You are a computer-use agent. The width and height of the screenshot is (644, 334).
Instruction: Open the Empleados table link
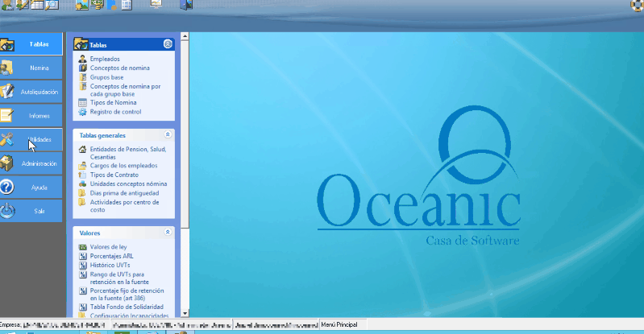point(105,59)
